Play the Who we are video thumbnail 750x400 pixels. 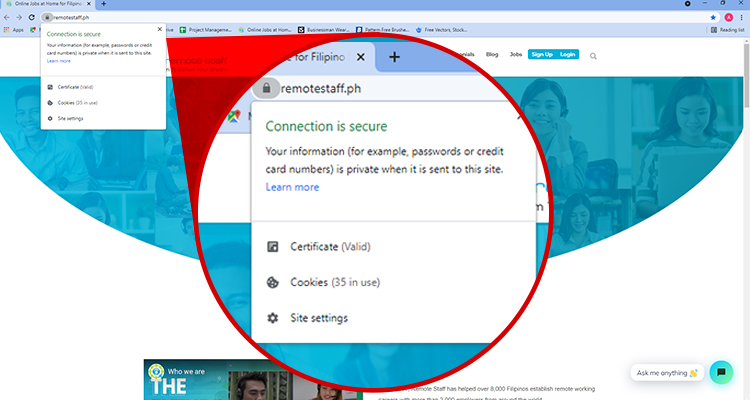pos(254,380)
